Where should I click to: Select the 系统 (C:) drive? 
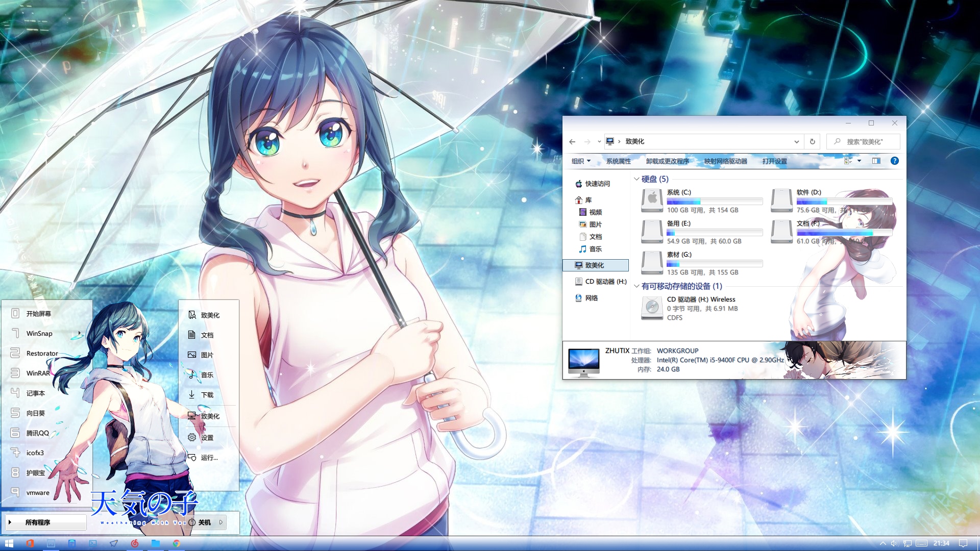702,201
